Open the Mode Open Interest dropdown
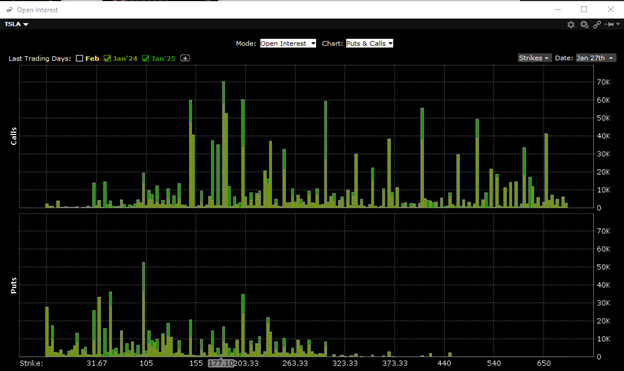The height and width of the screenshot is (371, 624). pos(288,43)
